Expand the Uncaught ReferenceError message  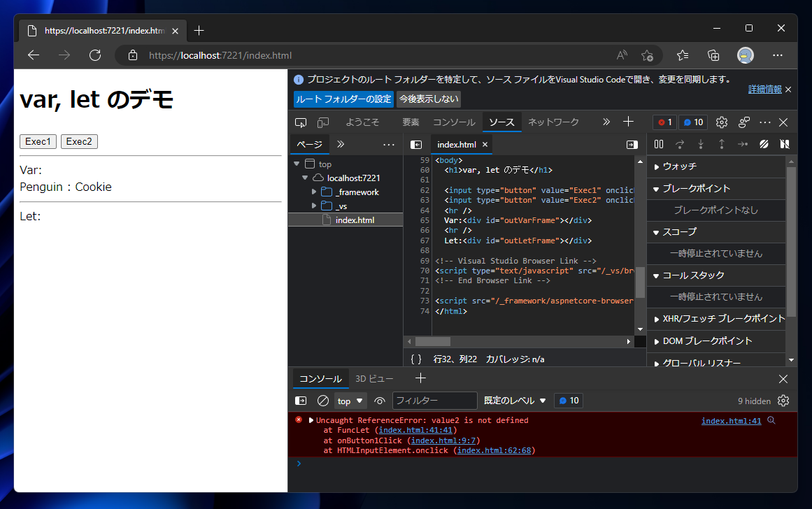[311, 420]
